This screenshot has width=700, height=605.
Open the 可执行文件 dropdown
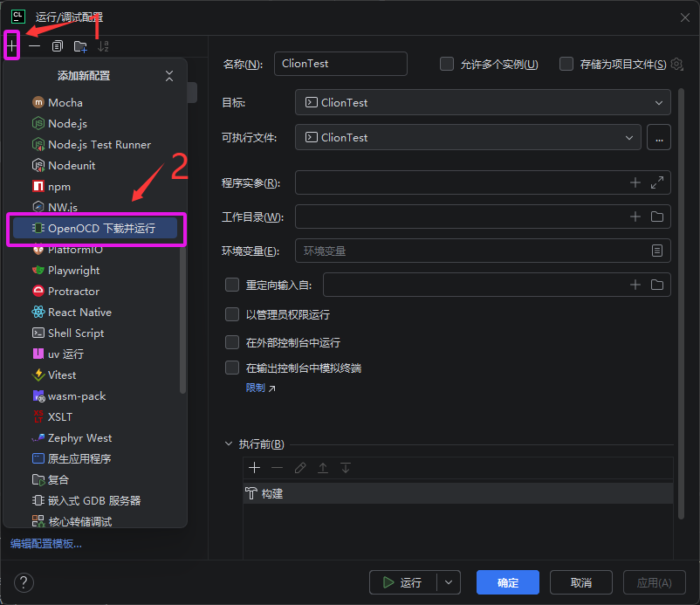click(x=468, y=137)
